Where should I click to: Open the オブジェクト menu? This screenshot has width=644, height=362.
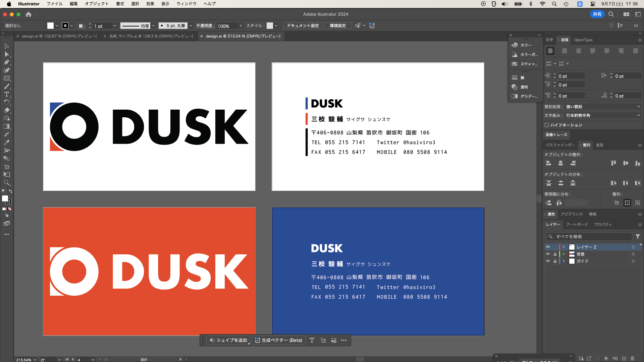(x=97, y=4)
